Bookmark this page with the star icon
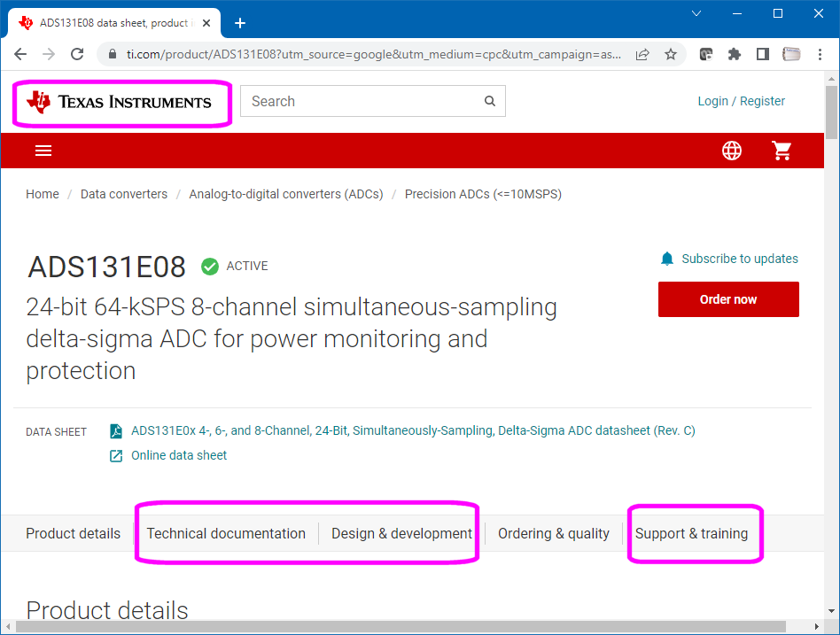 pos(671,54)
